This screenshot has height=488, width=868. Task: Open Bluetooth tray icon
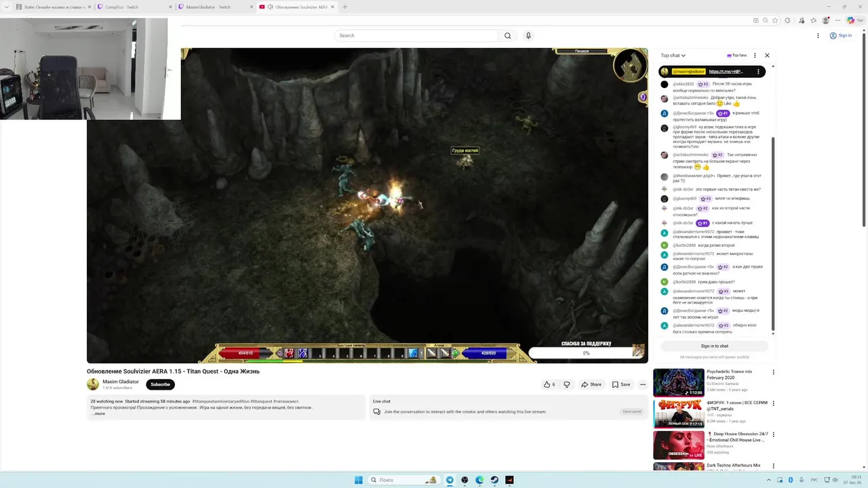791,480
